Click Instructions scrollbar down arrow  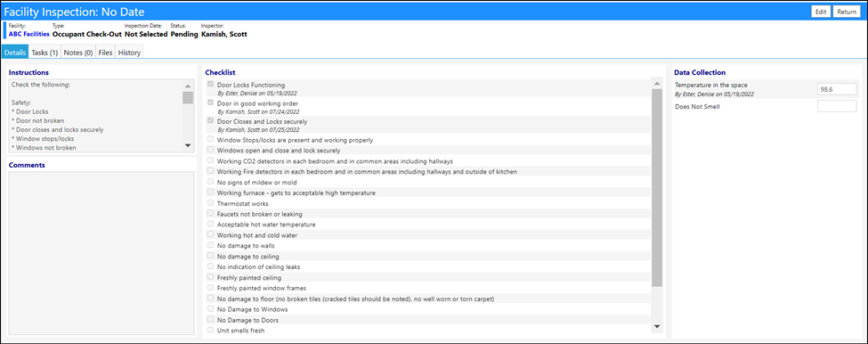tap(188, 145)
